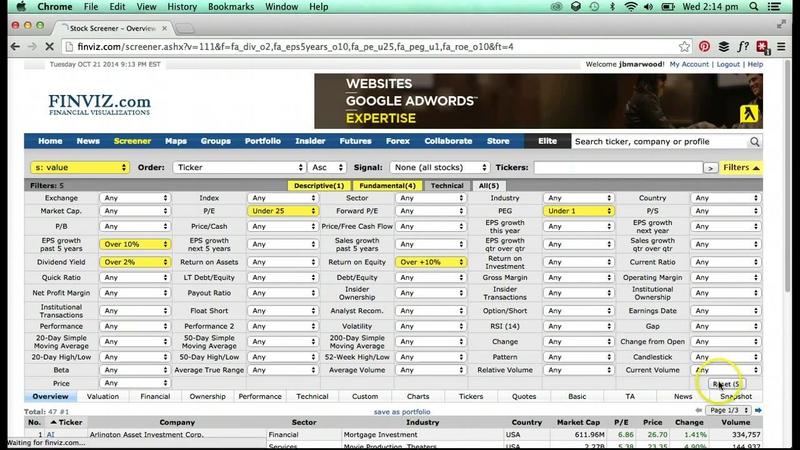Open the Dividend Yield dropdown
The height and width of the screenshot is (450, 800).
tap(135, 262)
